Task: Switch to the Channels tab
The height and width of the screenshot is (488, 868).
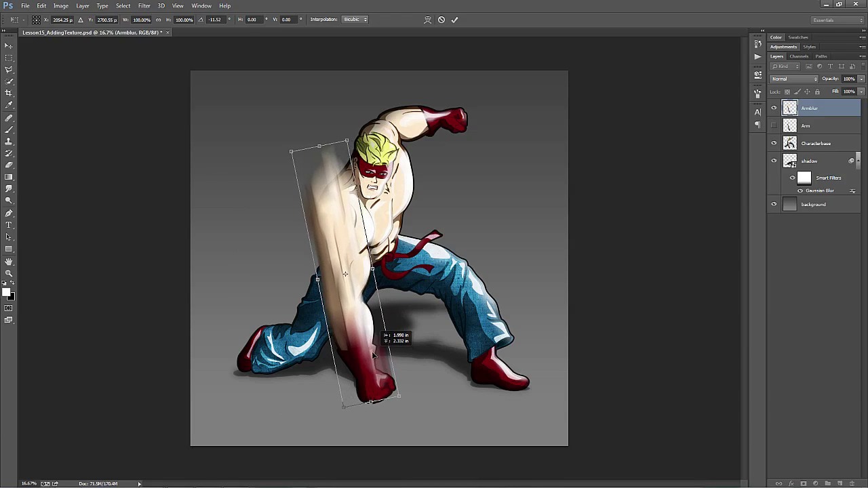Action: [x=799, y=56]
